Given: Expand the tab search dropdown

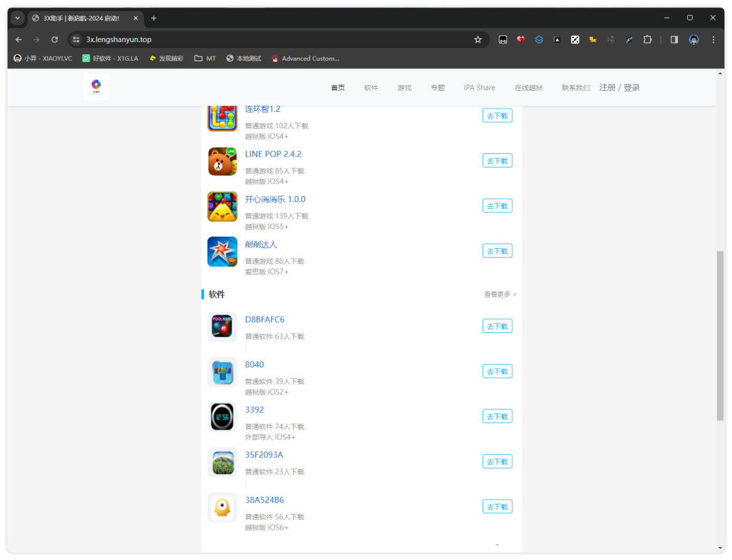Looking at the screenshot, I should (17, 18).
